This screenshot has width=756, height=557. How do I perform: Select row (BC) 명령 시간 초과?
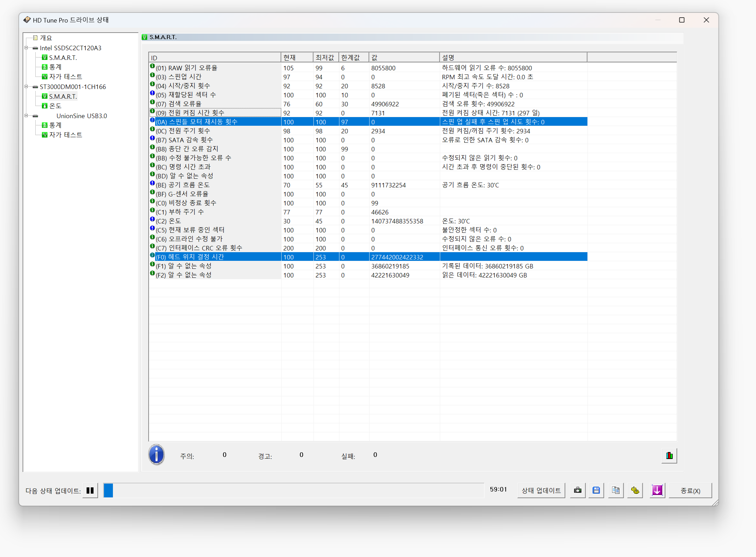368,167
